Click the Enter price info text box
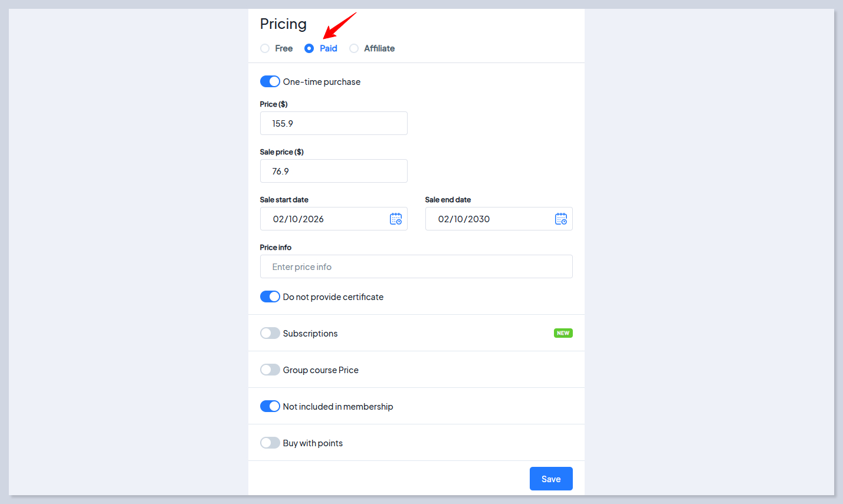 click(416, 266)
